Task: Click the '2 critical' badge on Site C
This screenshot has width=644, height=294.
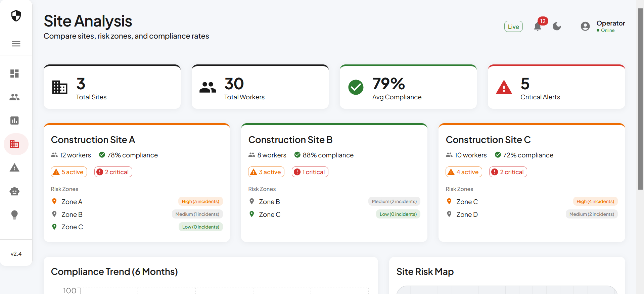Action: 508,172
